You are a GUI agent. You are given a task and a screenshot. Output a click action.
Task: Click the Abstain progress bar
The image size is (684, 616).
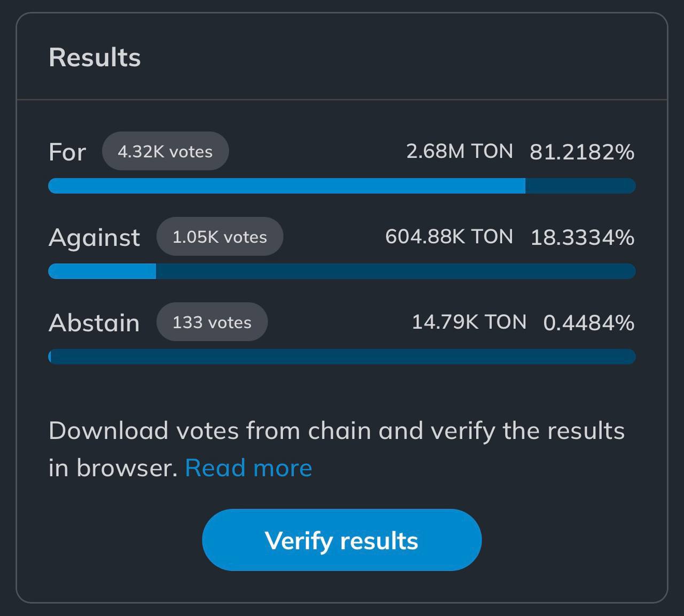pyautogui.click(x=342, y=357)
